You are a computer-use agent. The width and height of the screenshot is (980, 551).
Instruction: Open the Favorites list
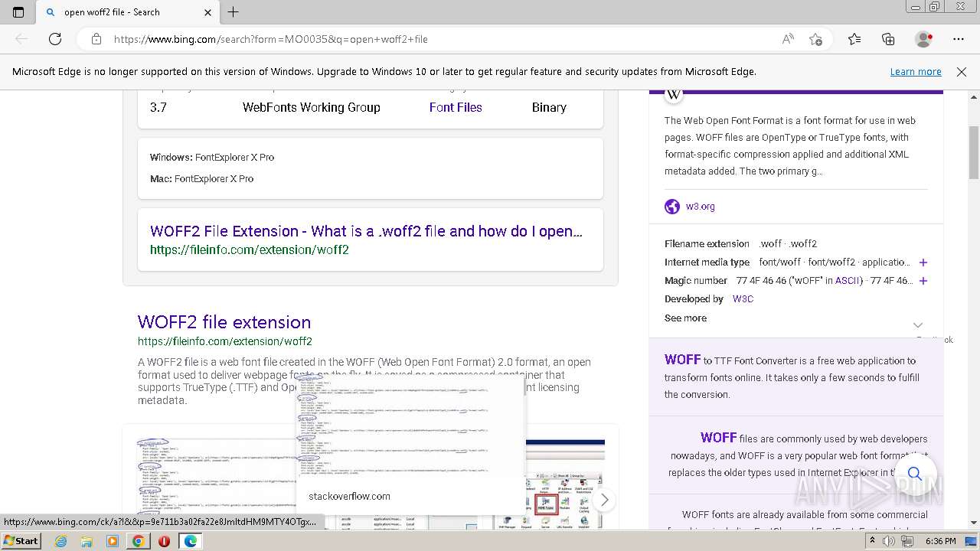coord(854,39)
